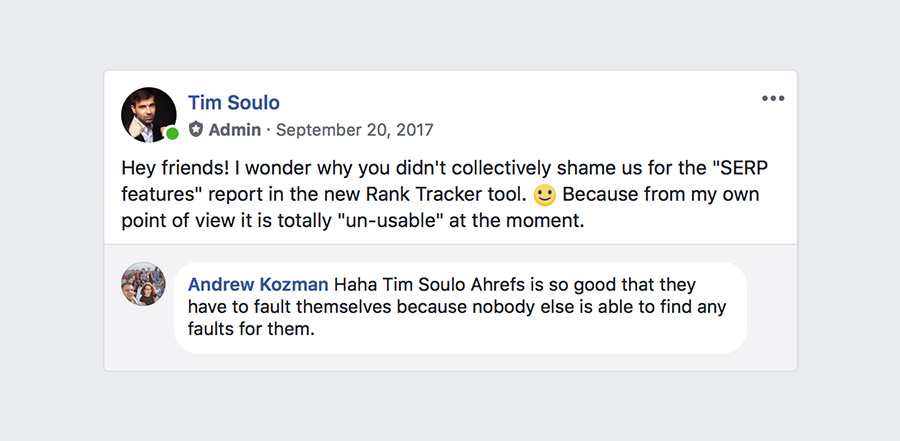Click "faults for them." in the comment
This screenshot has height=441, width=900.
click(252, 329)
